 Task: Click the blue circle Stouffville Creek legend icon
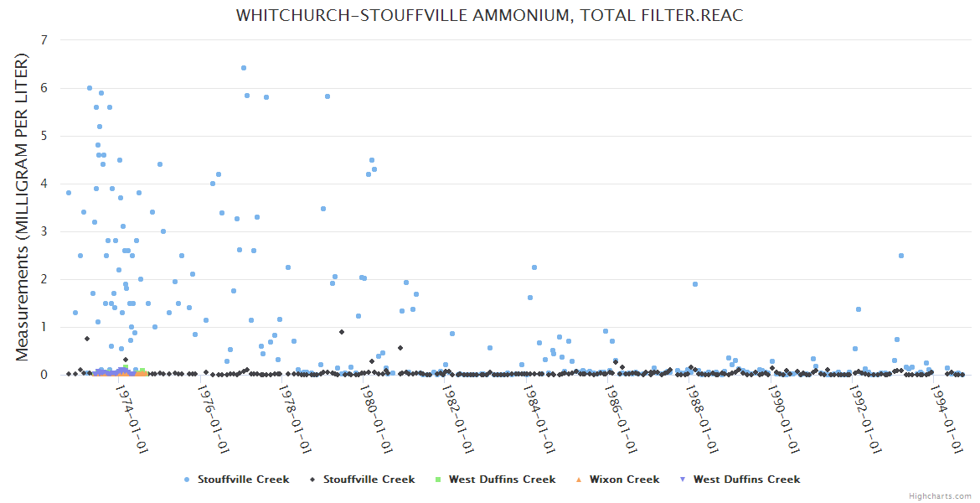(x=186, y=480)
